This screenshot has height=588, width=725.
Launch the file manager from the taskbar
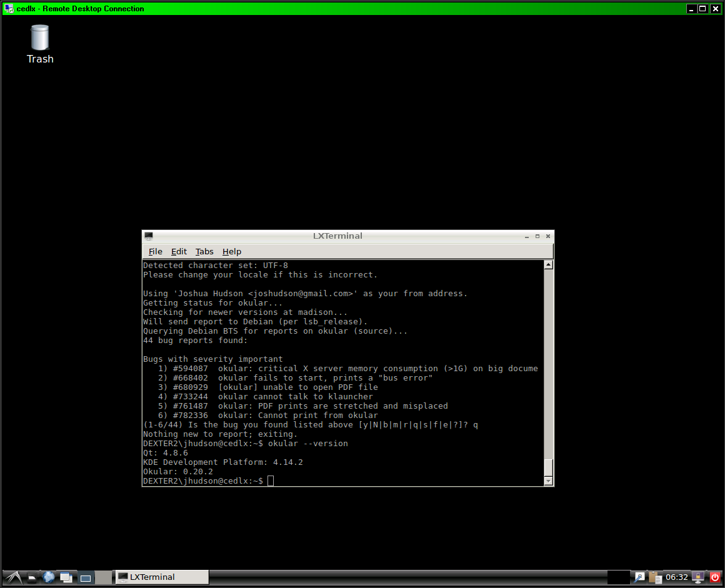point(32,577)
